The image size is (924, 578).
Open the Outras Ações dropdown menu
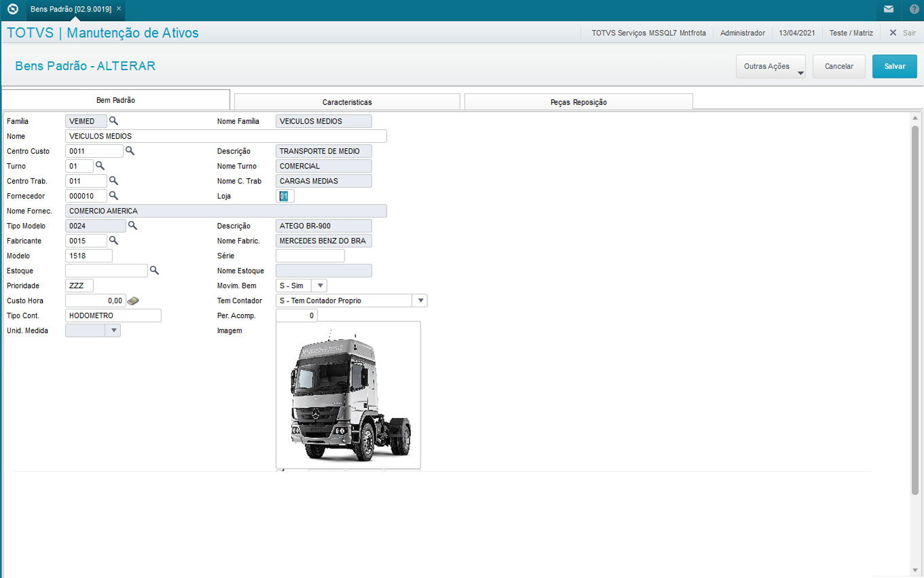(x=770, y=67)
